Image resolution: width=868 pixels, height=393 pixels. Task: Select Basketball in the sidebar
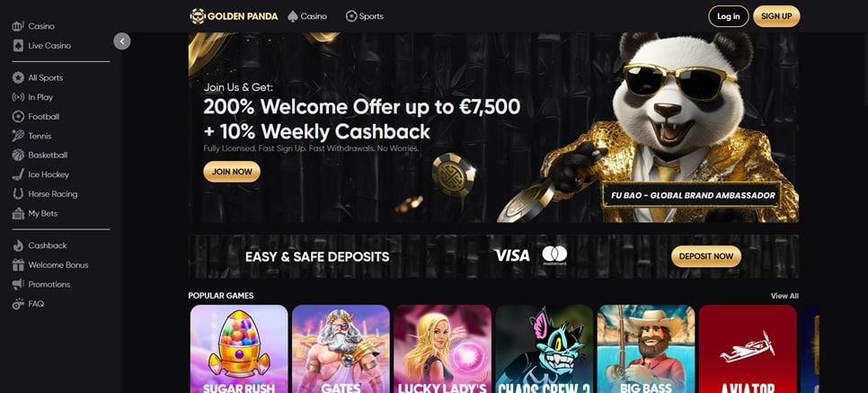pos(40,156)
